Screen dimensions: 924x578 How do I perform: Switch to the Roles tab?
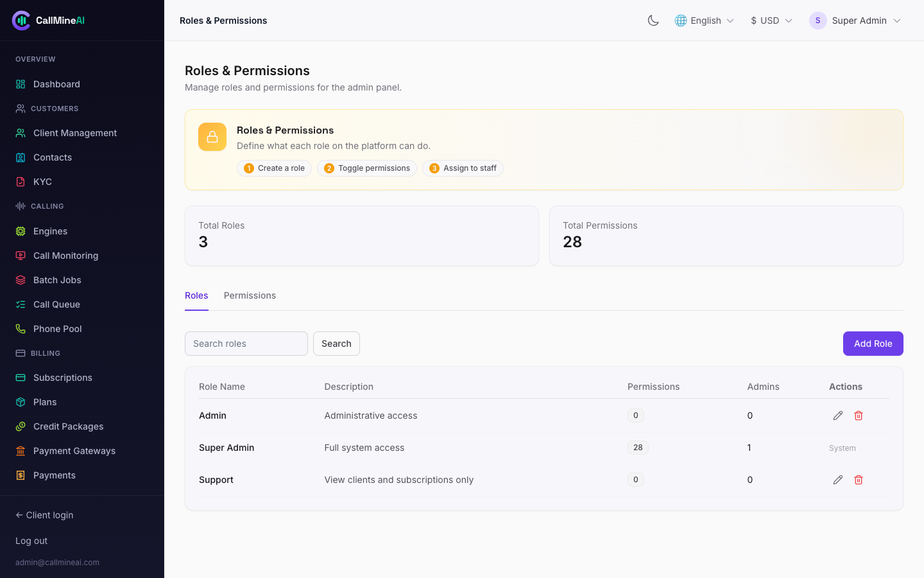pyautogui.click(x=196, y=295)
